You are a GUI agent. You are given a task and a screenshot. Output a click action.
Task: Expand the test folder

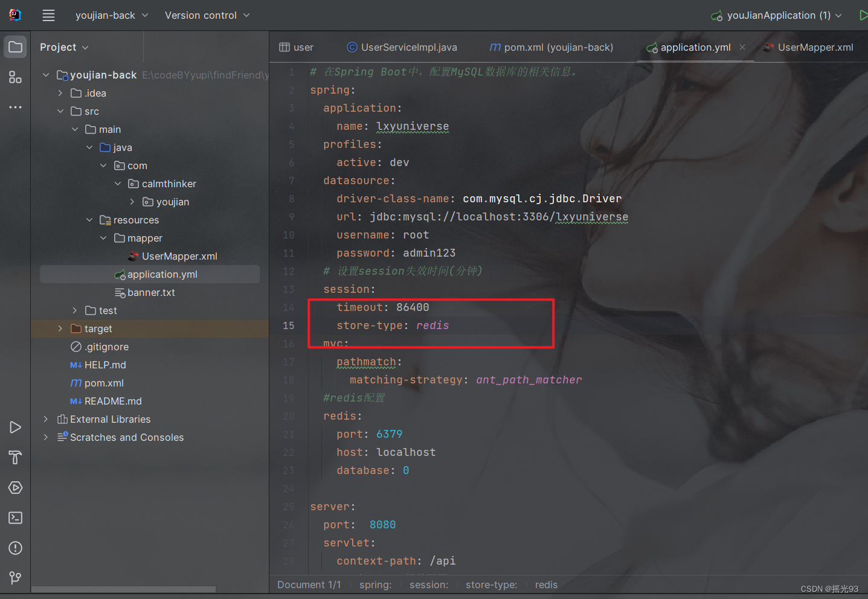coord(75,310)
